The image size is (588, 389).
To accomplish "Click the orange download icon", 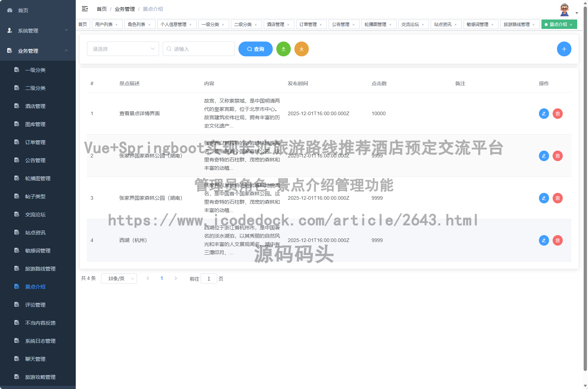I will (302, 49).
